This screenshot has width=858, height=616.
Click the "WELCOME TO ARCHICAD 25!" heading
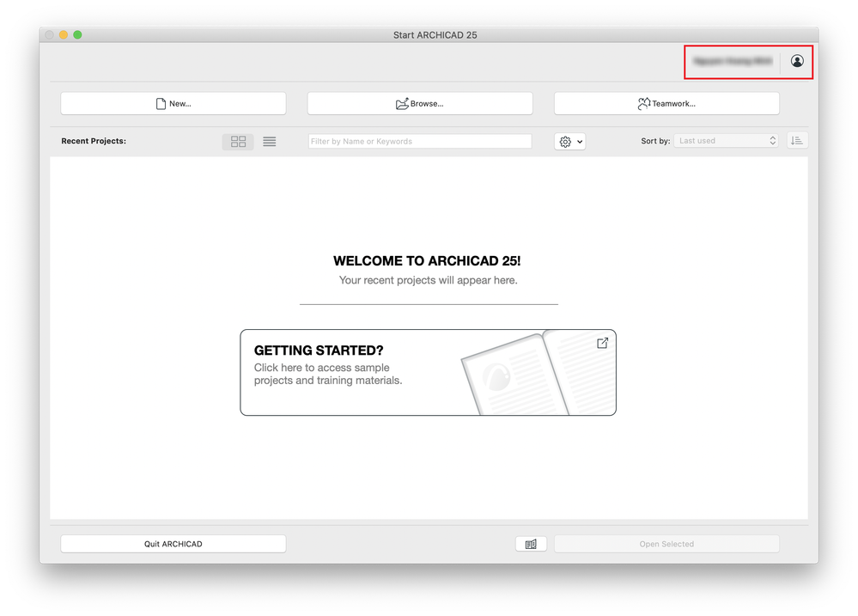pyautogui.click(x=427, y=260)
